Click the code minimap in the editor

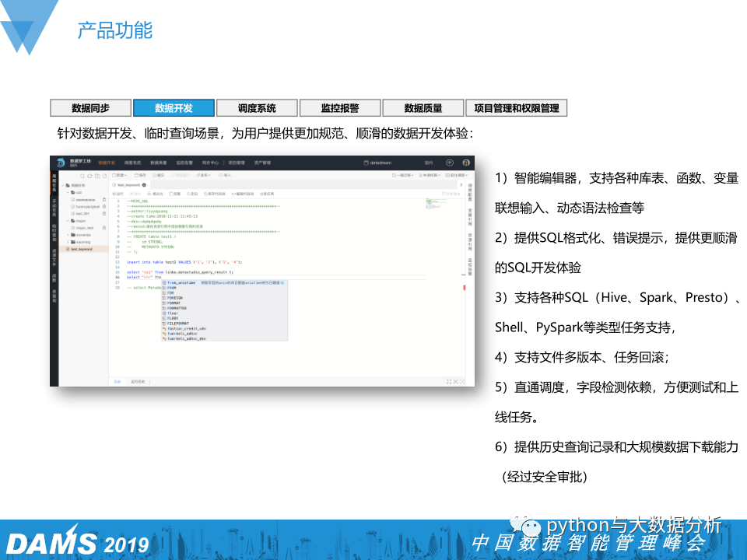tap(436, 204)
